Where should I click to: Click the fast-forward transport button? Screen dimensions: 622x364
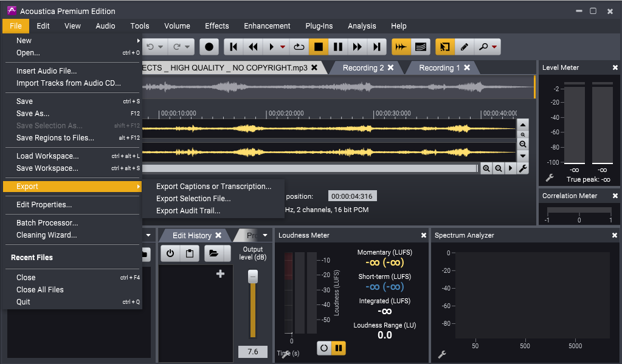(358, 47)
